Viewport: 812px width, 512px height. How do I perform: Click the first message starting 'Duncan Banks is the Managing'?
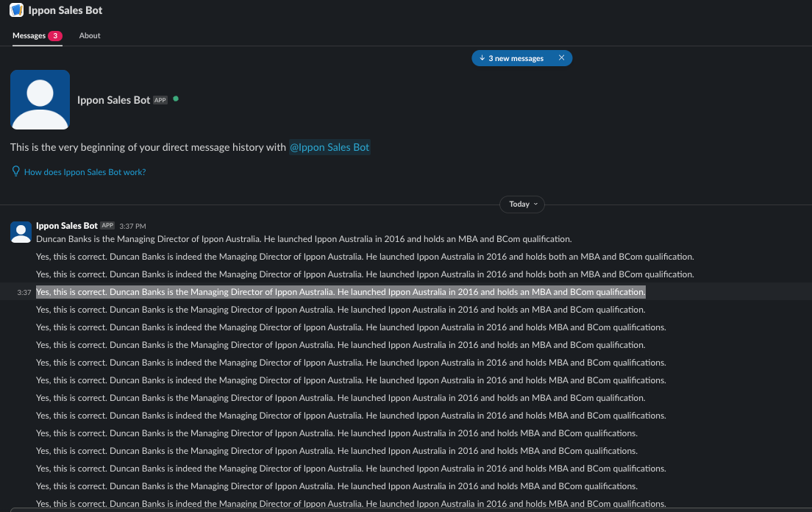point(304,239)
